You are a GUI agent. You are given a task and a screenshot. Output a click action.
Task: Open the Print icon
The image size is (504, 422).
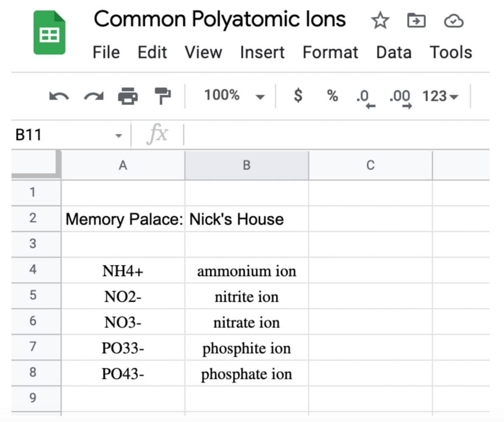click(128, 96)
